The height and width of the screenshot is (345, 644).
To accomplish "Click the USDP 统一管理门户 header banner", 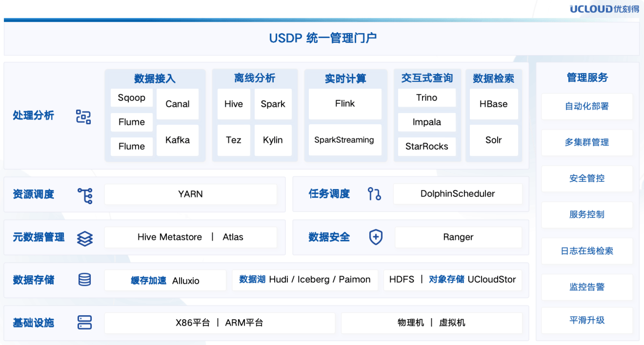I will [x=322, y=38].
